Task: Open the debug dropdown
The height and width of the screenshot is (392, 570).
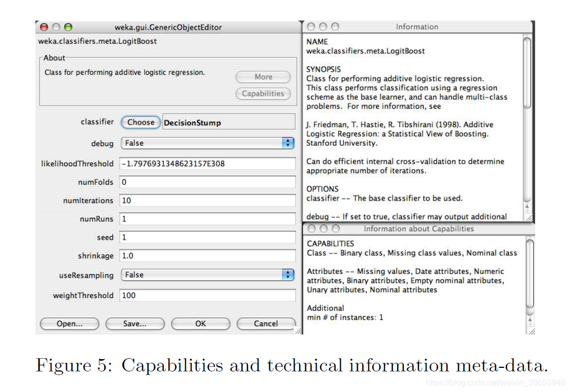Action: [x=207, y=143]
